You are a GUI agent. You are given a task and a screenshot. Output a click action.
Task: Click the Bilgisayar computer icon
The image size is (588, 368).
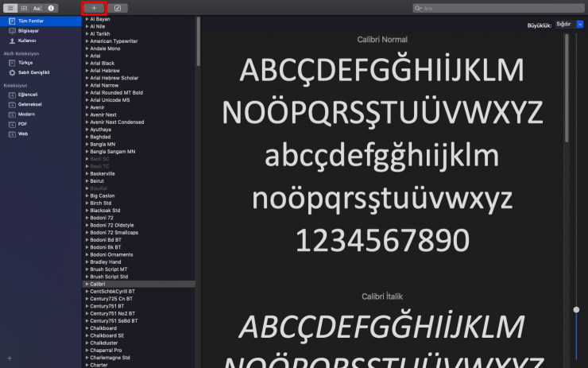coord(12,31)
